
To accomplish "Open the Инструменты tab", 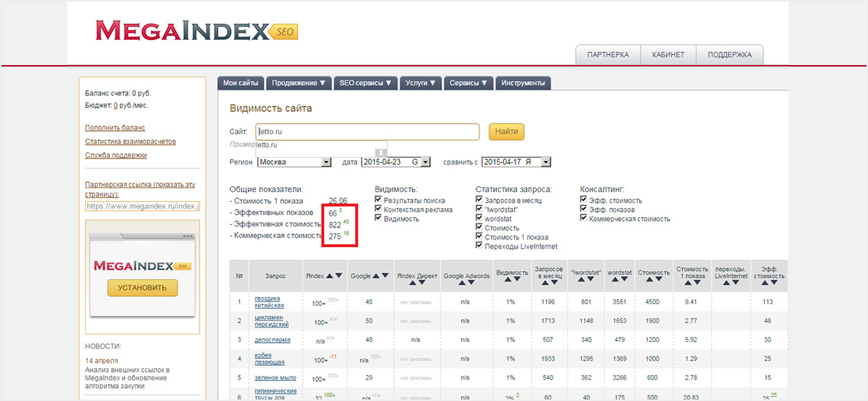I will (523, 83).
